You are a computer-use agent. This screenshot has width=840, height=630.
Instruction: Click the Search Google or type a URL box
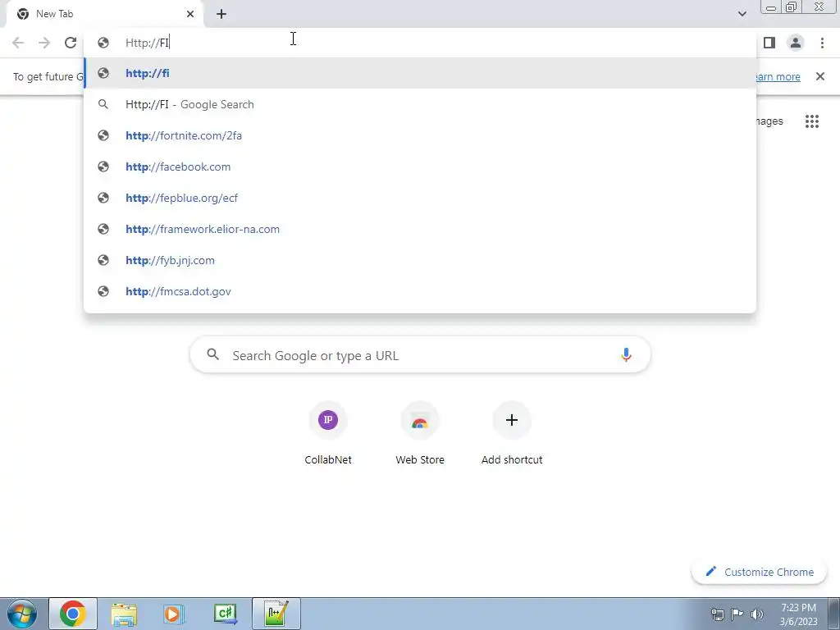click(420, 355)
